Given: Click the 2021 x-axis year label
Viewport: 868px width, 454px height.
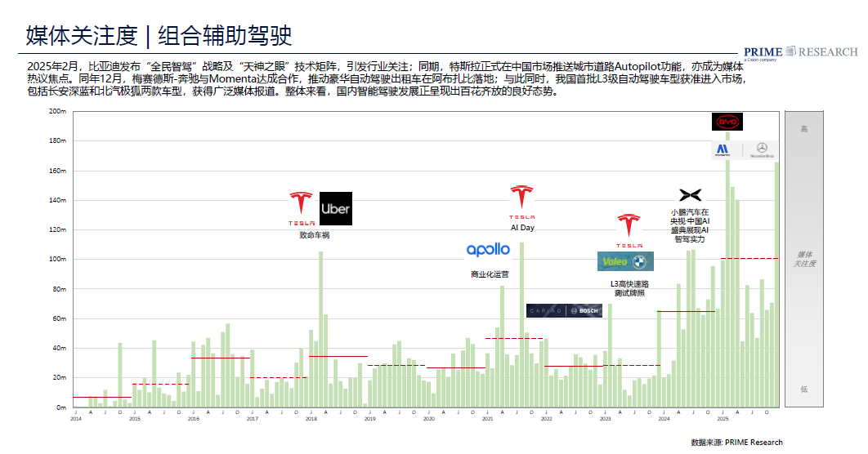Looking at the screenshot, I should click(487, 419).
